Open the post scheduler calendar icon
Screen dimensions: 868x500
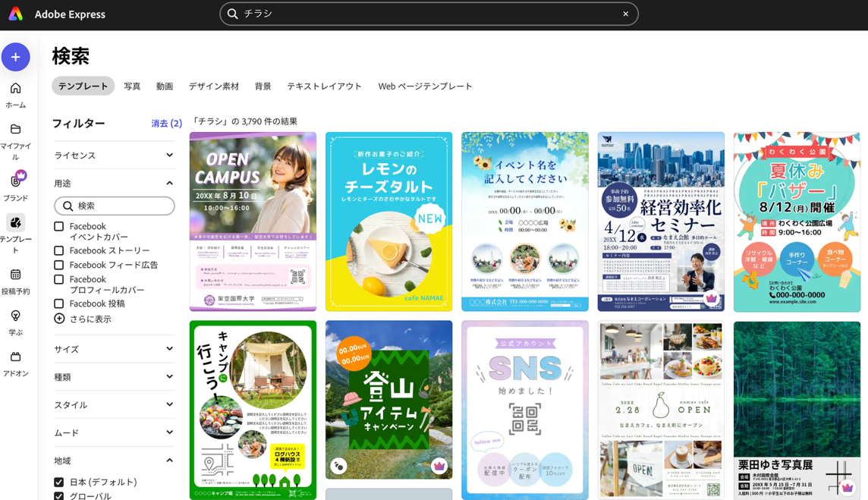[x=15, y=275]
